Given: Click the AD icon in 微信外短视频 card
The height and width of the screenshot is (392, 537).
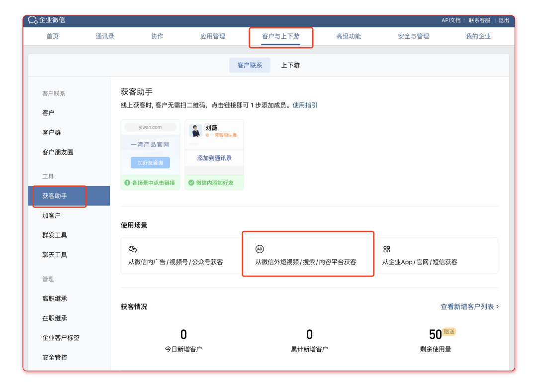Looking at the screenshot, I should (x=259, y=249).
